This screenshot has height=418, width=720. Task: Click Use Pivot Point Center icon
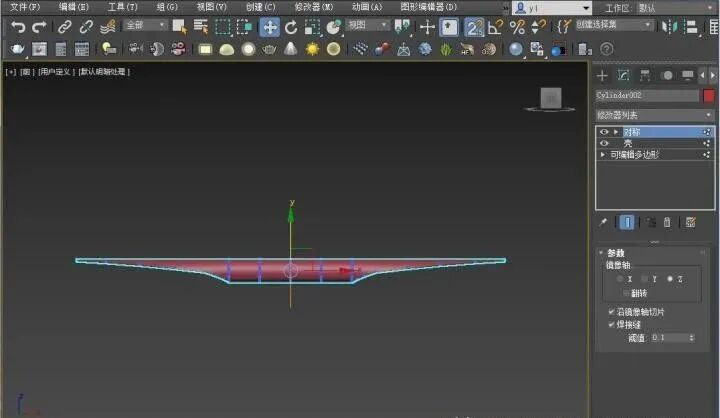(x=402, y=27)
